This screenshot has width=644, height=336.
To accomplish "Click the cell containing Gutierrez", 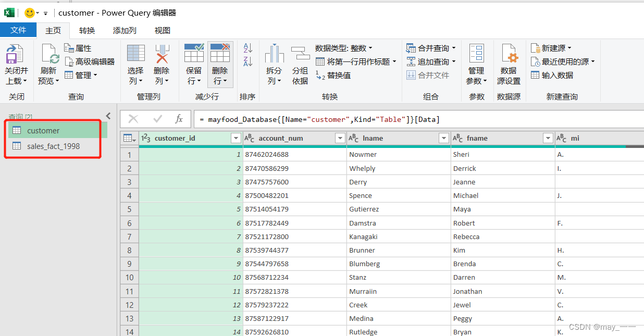I will [x=399, y=209].
